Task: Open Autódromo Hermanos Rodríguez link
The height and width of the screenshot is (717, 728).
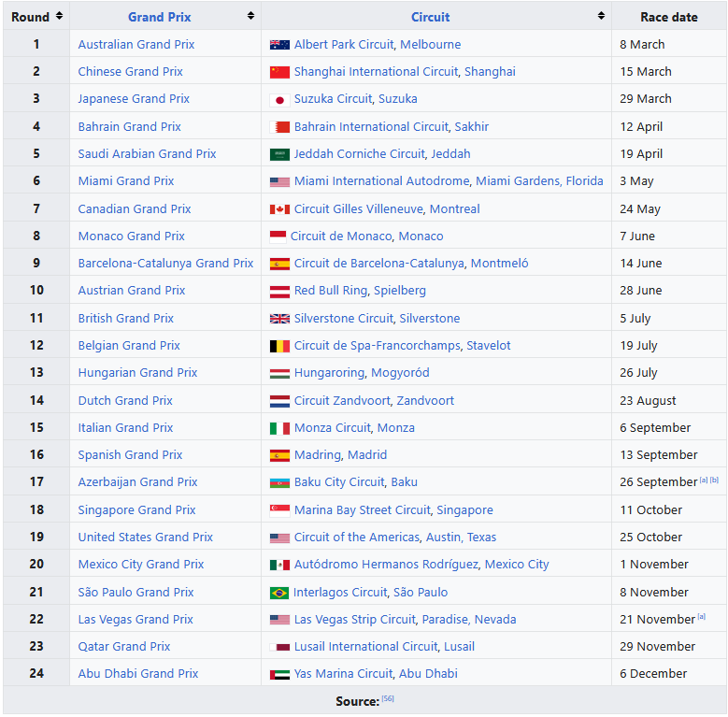Action: tap(386, 565)
